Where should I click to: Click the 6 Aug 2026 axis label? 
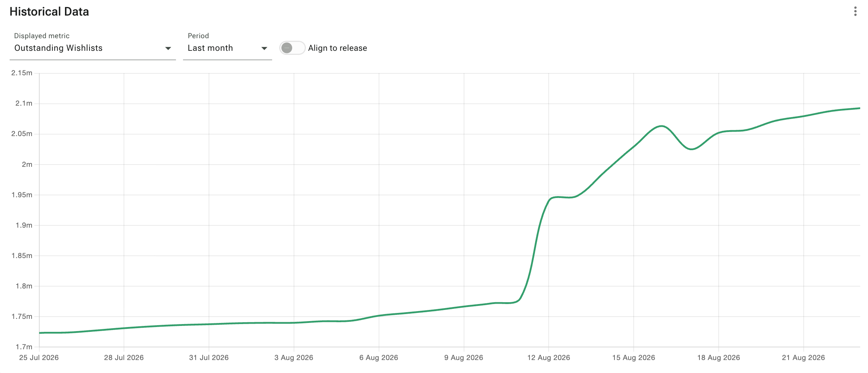(379, 358)
